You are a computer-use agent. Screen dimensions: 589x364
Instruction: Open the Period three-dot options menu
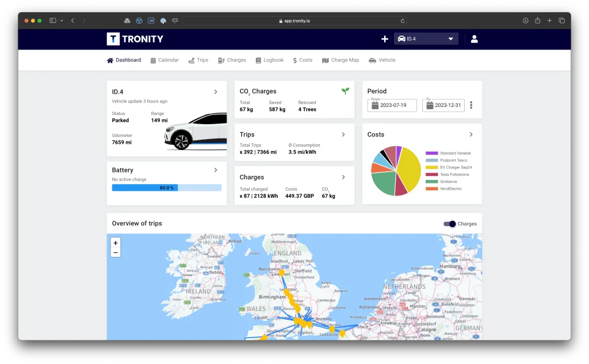coord(471,105)
